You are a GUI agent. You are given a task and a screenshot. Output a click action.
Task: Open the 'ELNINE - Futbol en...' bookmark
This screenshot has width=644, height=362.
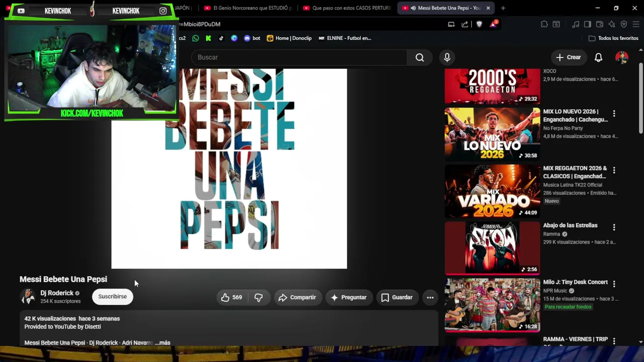(345, 38)
